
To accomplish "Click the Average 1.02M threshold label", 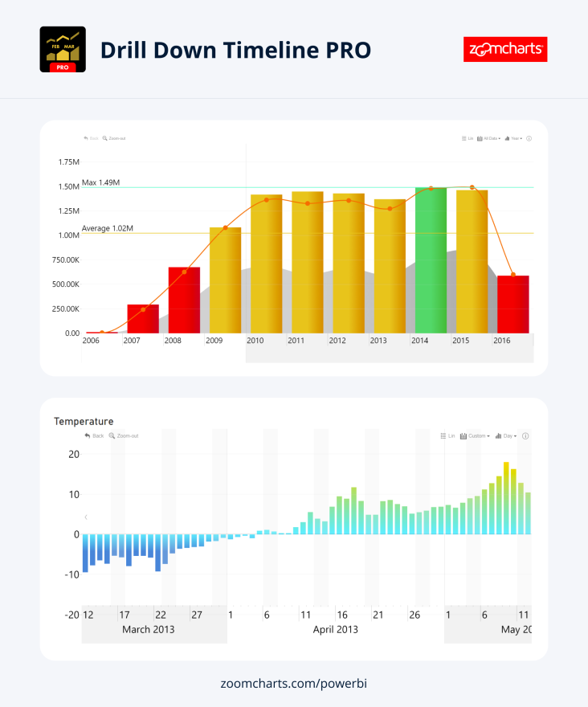I will click(x=108, y=229).
